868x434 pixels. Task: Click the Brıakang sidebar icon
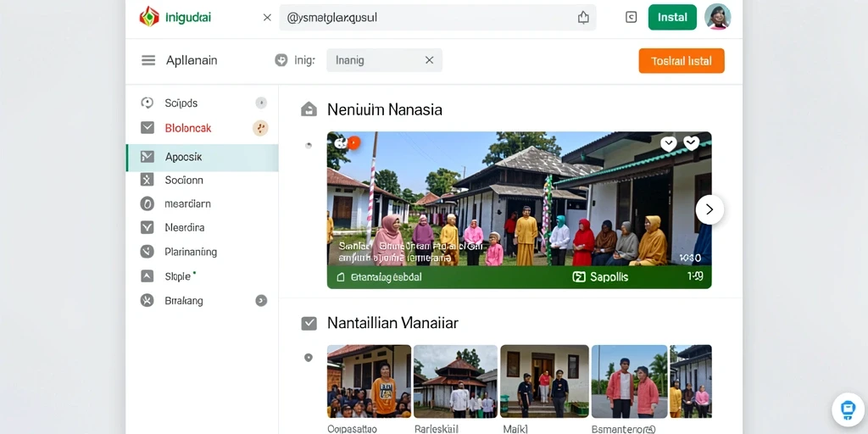pyautogui.click(x=147, y=301)
